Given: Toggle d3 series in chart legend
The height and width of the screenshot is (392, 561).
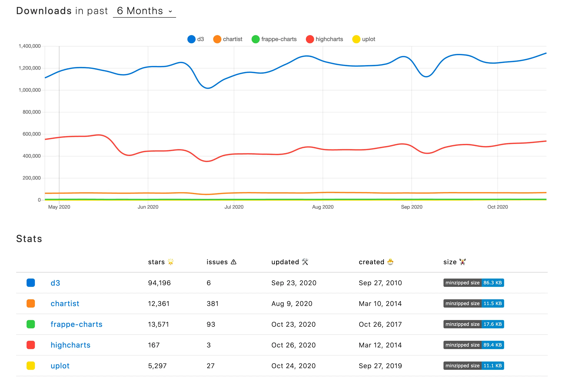Looking at the screenshot, I should [x=196, y=39].
